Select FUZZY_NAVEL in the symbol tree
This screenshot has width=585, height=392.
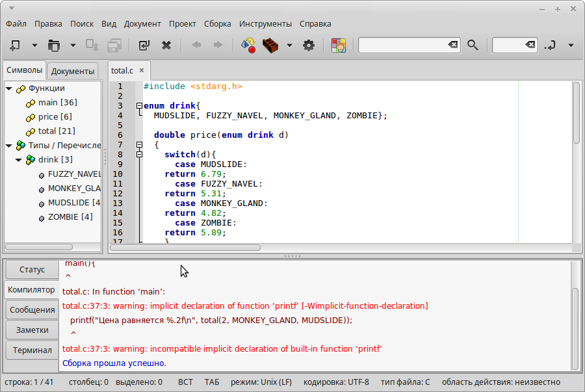(x=74, y=174)
